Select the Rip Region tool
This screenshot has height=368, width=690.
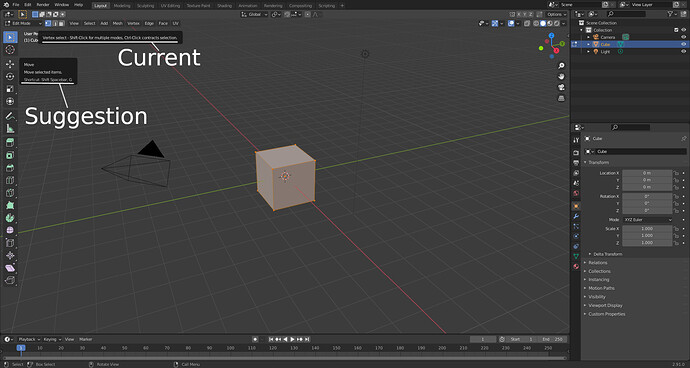10,280
